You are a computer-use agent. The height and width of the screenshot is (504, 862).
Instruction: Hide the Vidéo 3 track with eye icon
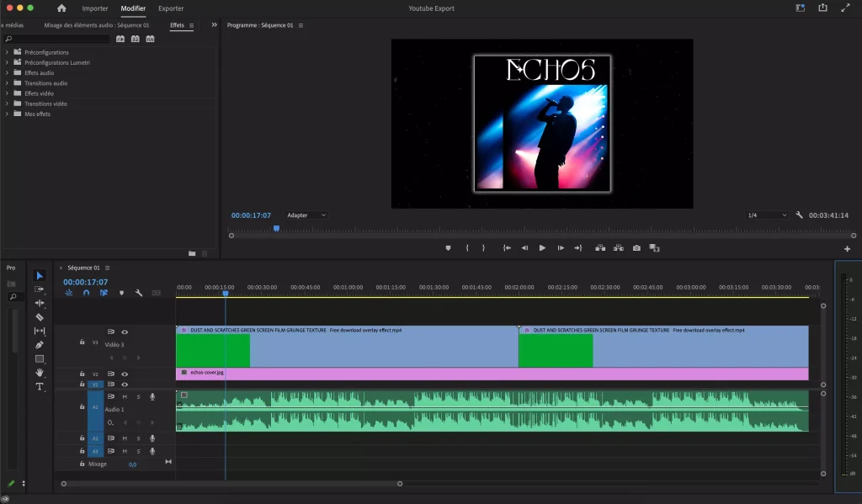[125, 332]
